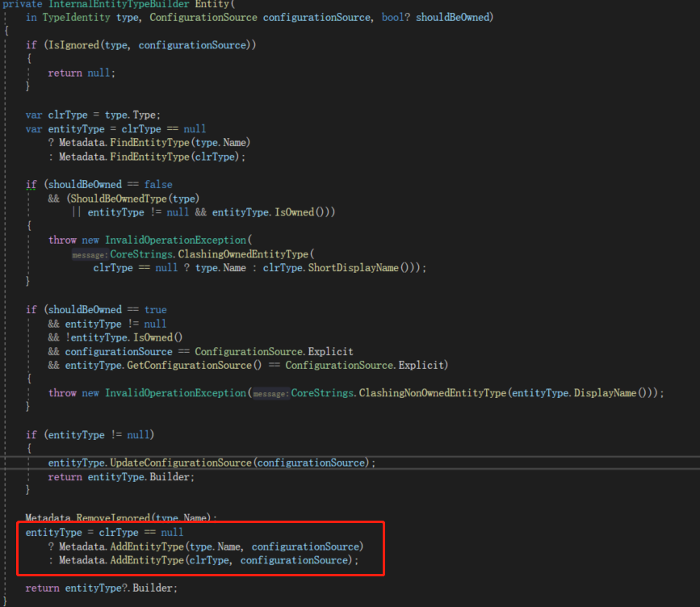
Task: Click the 'true' literal
Action: pyautogui.click(x=155, y=310)
